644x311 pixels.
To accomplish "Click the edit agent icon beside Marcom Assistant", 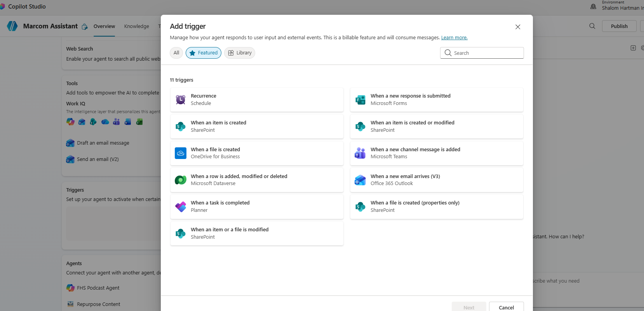I will pos(85,27).
